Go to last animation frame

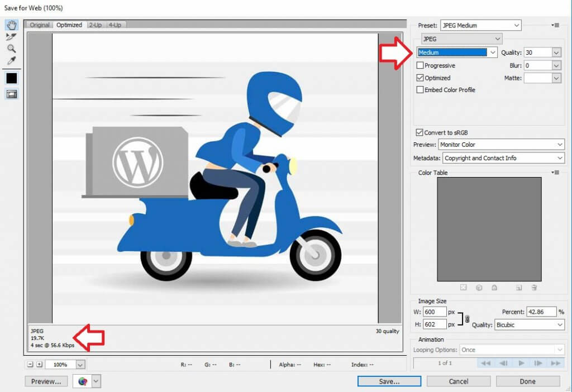tap(556, 363)
